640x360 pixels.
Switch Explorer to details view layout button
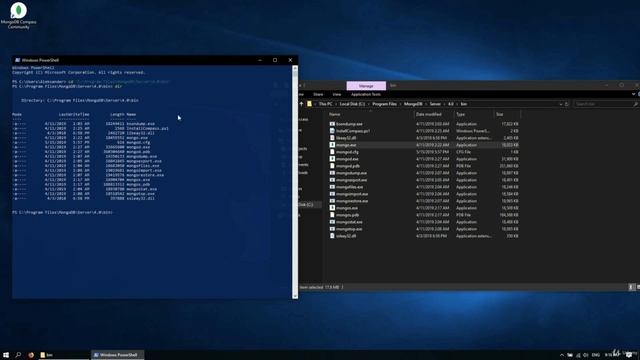pos(631,287)
